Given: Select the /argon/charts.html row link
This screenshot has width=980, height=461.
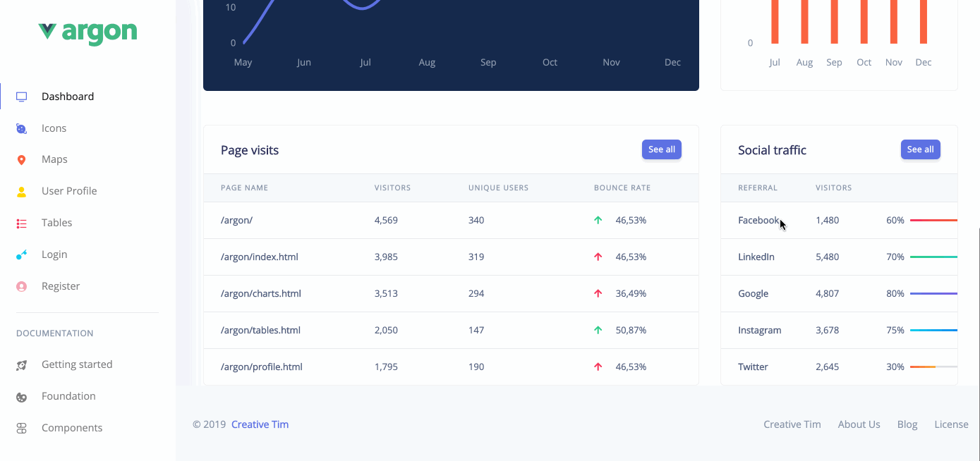Looking at the screenshot, I should tap(261, 293).
